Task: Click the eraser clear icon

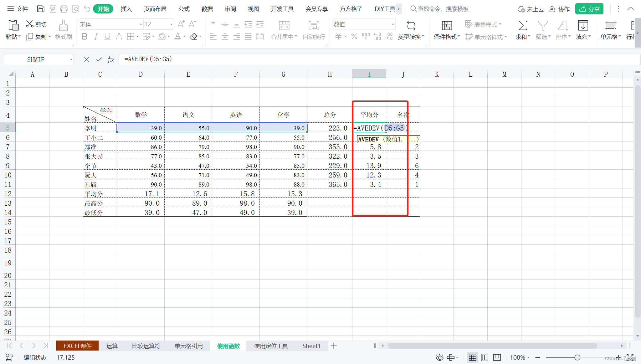Action: [x=193, y=37]
